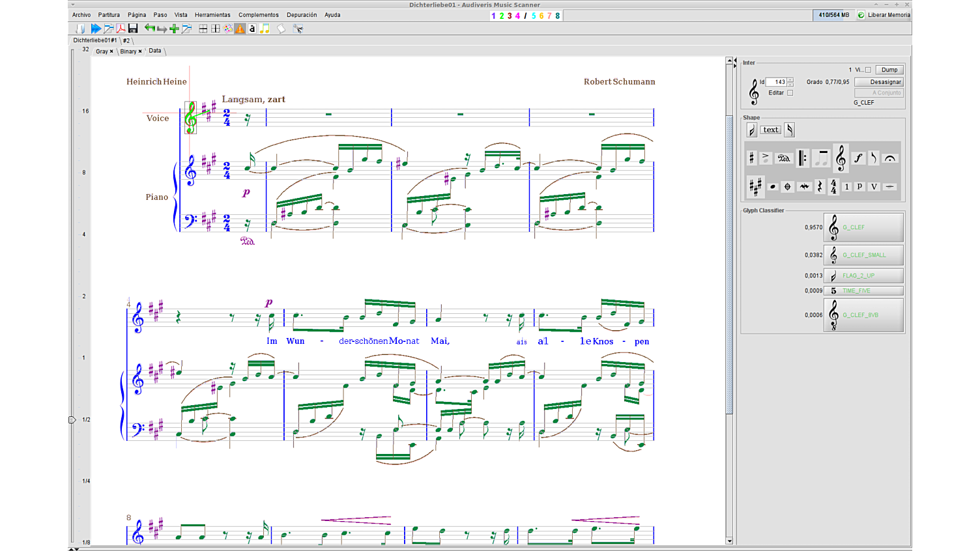Viewport: 980px width, 551px height.
Task: Close the Gray tab
Action: 111,51
